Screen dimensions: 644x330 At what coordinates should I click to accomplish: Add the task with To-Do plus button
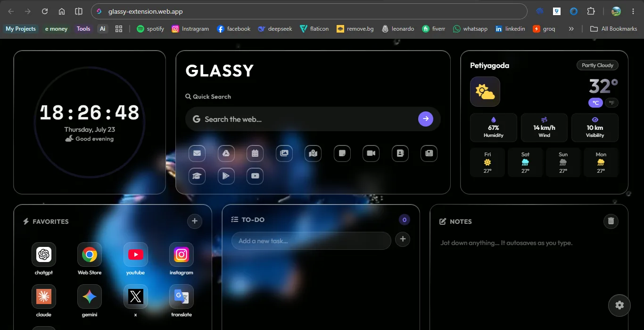[403, 239]
